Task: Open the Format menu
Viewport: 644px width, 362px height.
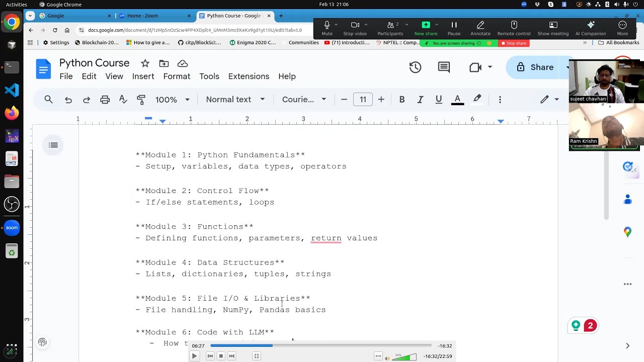Action: coord(177,76)
